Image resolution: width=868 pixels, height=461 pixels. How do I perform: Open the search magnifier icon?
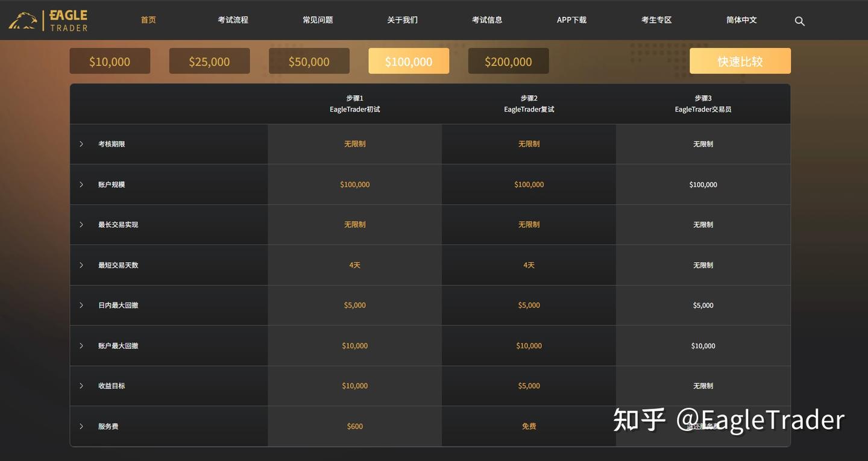tap(800, 21)
